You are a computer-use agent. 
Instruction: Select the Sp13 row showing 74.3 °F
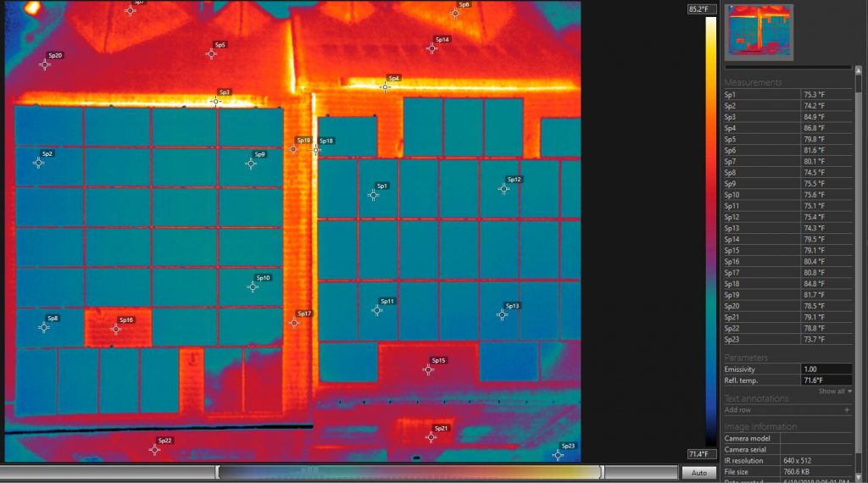point(787,228)
